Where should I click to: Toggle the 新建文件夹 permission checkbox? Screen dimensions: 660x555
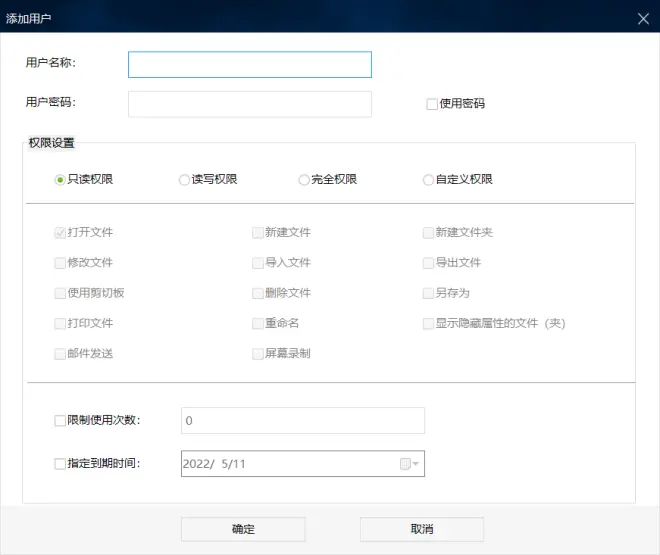[x=428, y=233]
